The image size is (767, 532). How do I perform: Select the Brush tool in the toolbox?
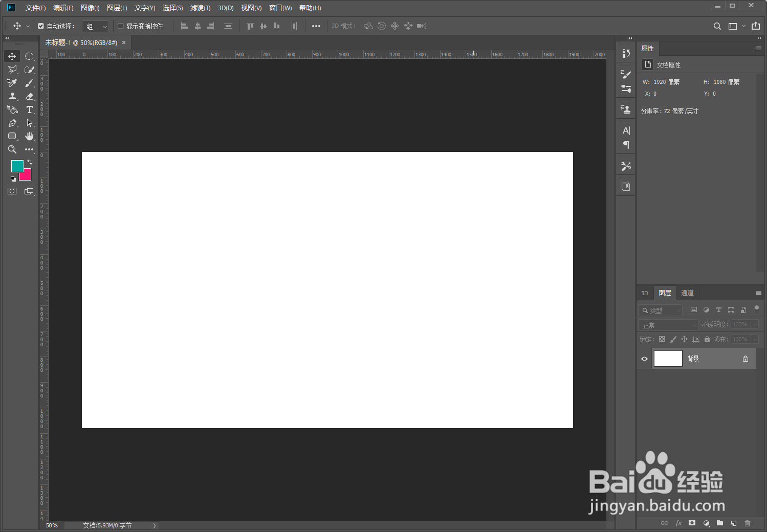click(29, 83)
